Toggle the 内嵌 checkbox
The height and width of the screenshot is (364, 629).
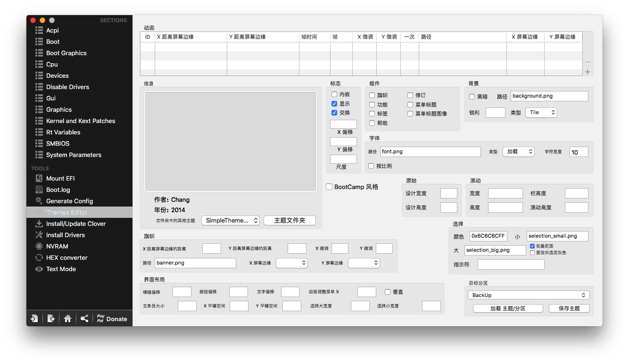(x=334, y=94)
